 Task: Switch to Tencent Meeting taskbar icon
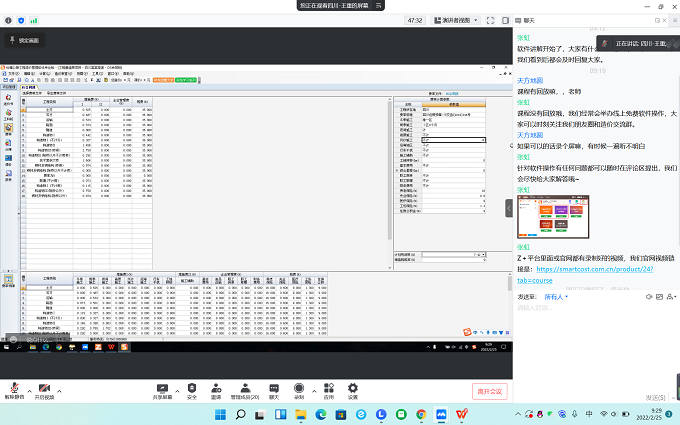441,414
